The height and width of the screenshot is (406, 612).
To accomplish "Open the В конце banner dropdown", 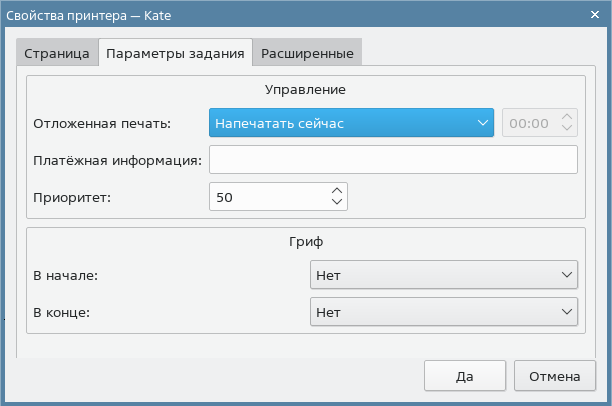I will click(443, 313).
